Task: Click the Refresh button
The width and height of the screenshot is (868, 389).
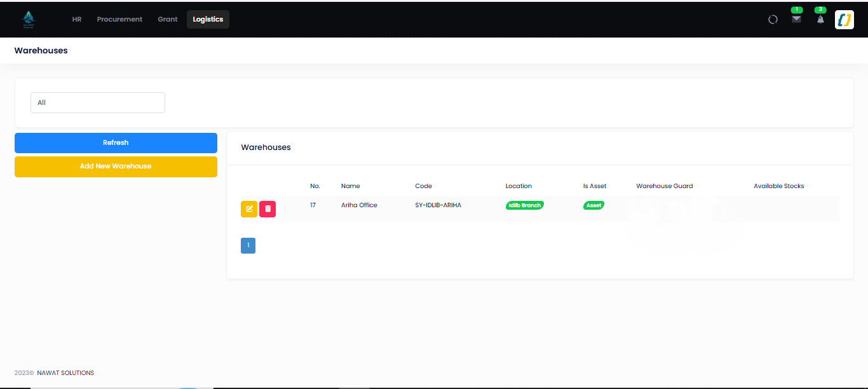Action: (116, 143)
